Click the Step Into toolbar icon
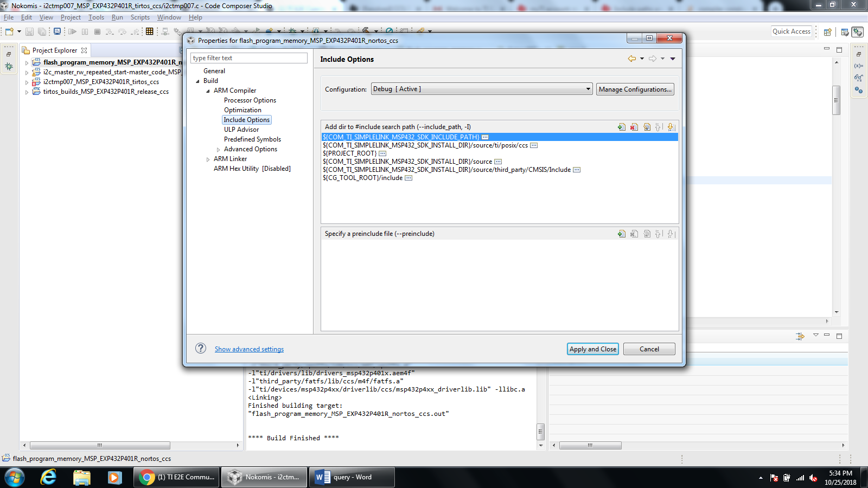The image size is (868, 488). pos(110,31)
